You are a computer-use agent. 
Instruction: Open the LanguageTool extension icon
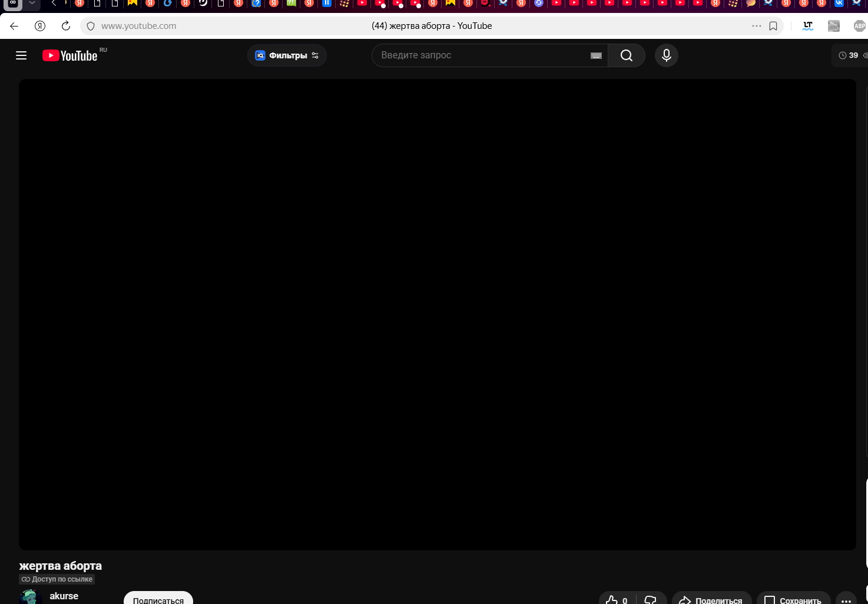807,26
